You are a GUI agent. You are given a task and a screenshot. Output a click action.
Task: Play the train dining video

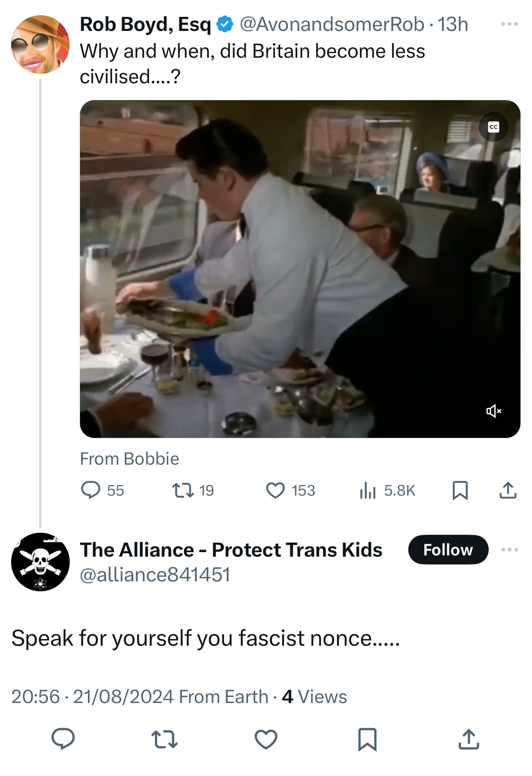coord(300,269)
